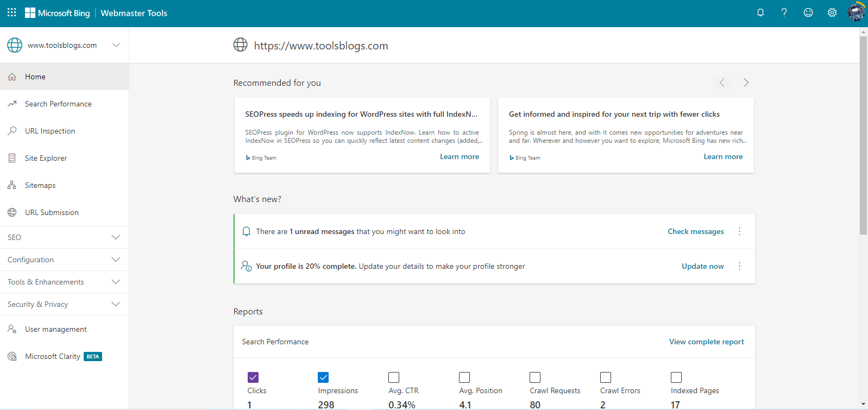Click the URL Inspection magnifier icon
Screen dimensions: 868x410
(x=12, y=131)
